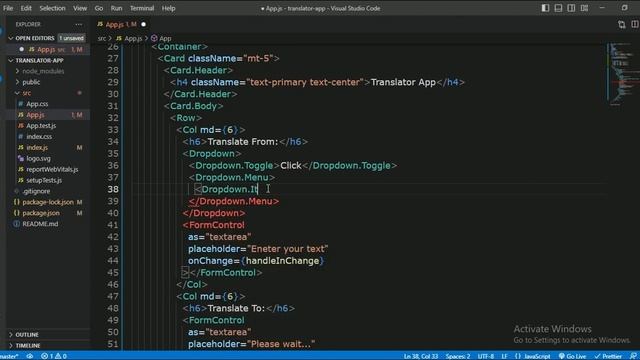Click Ln 38, Col 33 in status bar
This screenshot has height=360, width=640.
[421, 356]
